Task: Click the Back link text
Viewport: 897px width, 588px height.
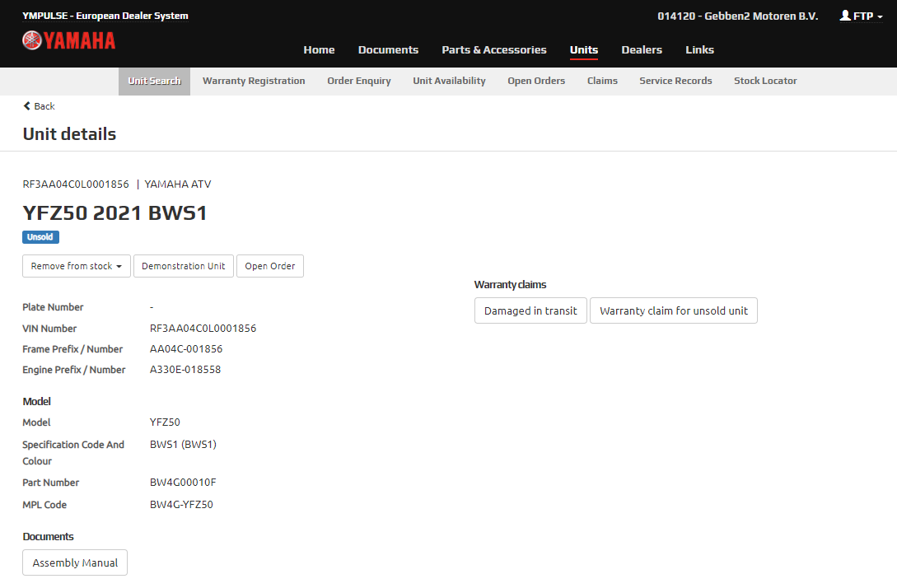Action: pyautogui.click(x=44, y=106)
